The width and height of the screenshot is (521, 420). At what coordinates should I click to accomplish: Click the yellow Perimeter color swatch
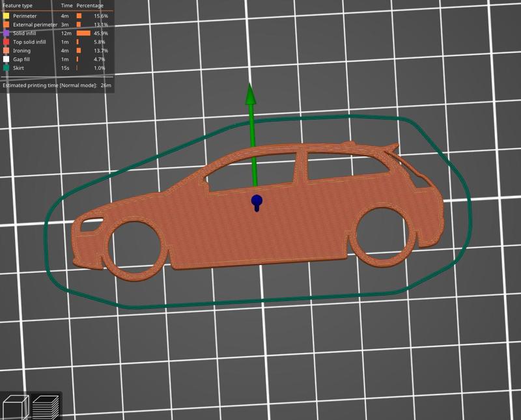(7, 16)
